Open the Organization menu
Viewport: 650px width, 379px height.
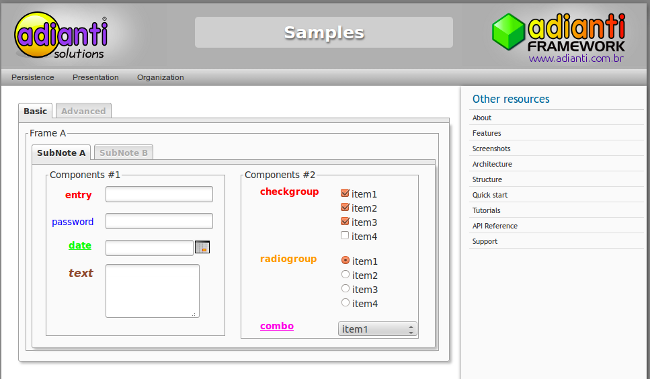tap(160, 78)
